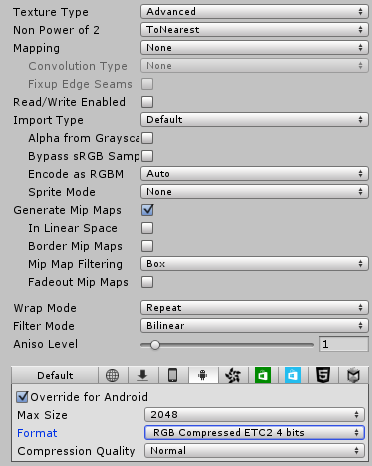Open the last platform tab, the box icon
Viewport: 372px width, 466px height.
(x=353, y=376)
